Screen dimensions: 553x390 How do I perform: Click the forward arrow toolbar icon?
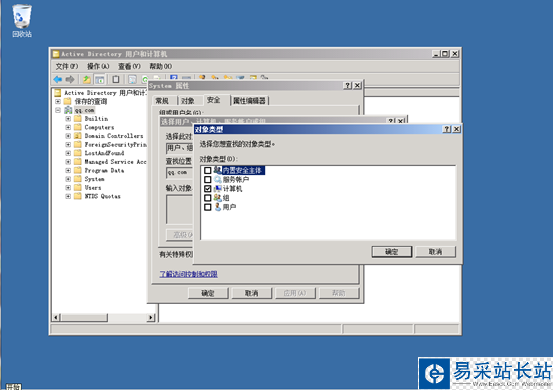[x=70, y=79]
